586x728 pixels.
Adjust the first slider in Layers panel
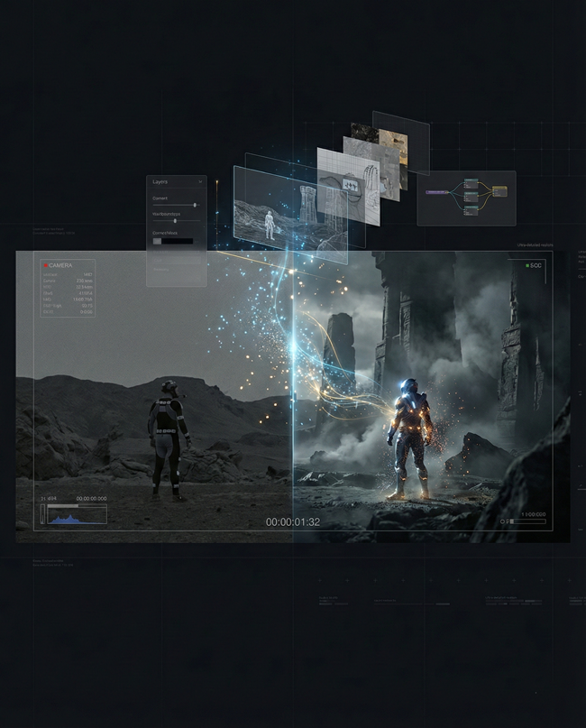194,205
